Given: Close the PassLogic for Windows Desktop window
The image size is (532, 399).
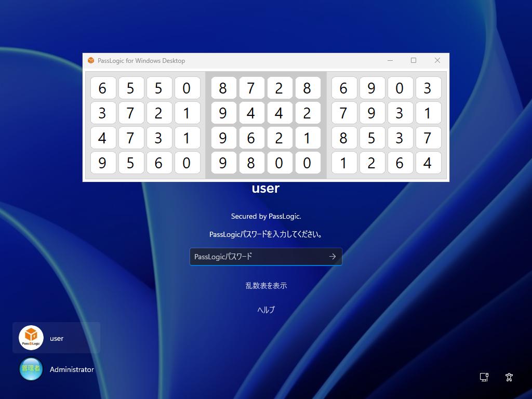Looking at the screenshot, I should (x=437, y=60).
